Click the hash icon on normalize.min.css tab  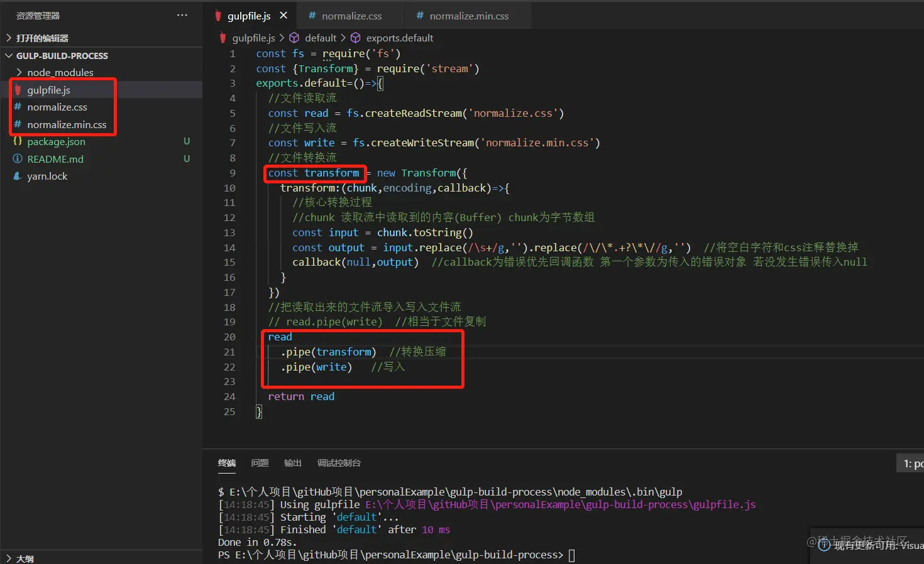(x=420, y=16)
